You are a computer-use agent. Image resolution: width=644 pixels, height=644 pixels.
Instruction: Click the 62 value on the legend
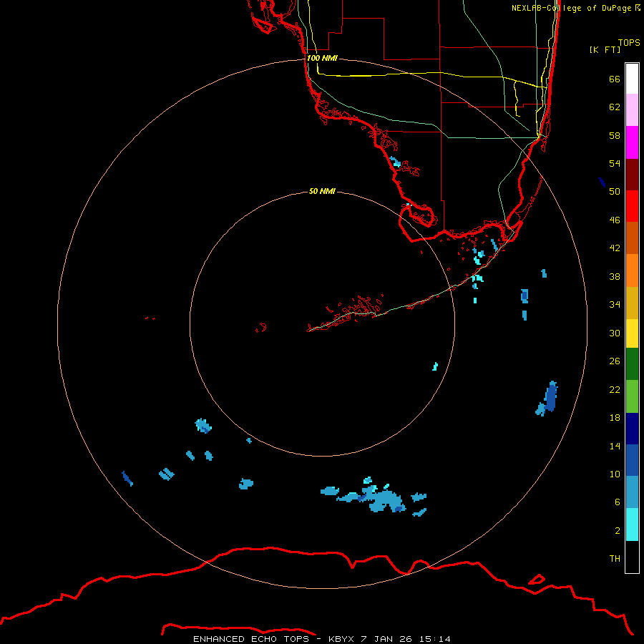coord(615,107)
